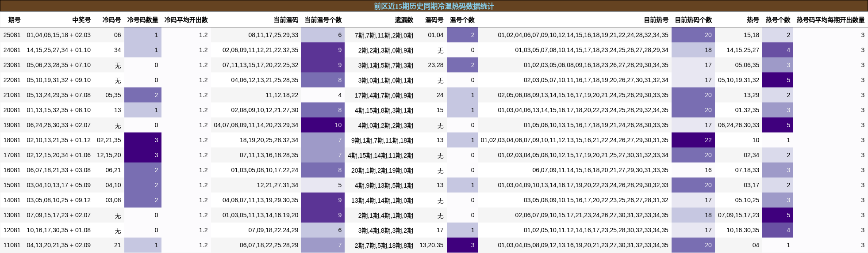868x253 pixels.
Task: Click the 期号 column header
Action: point(14,20)
